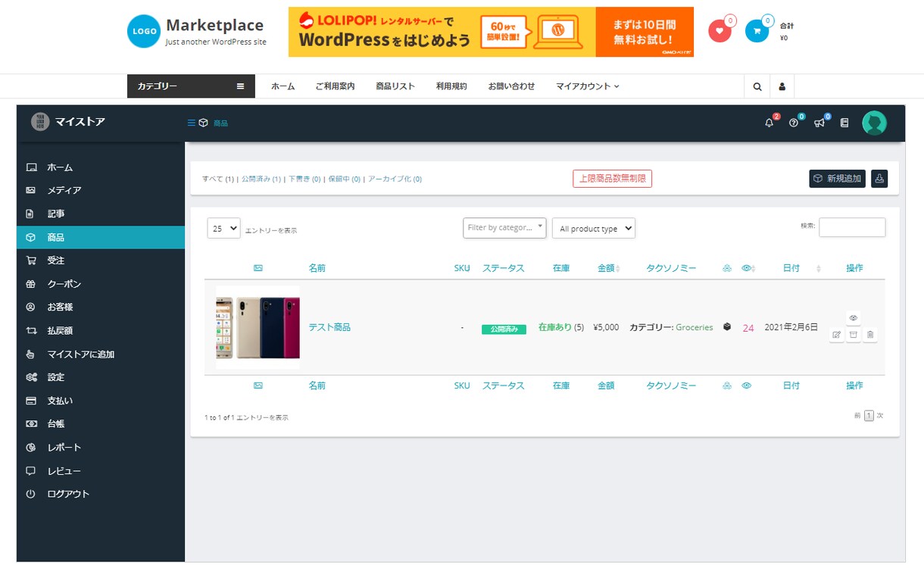Archive the テスト商品 product
The image size is (924, 568).
pos(854,335)
